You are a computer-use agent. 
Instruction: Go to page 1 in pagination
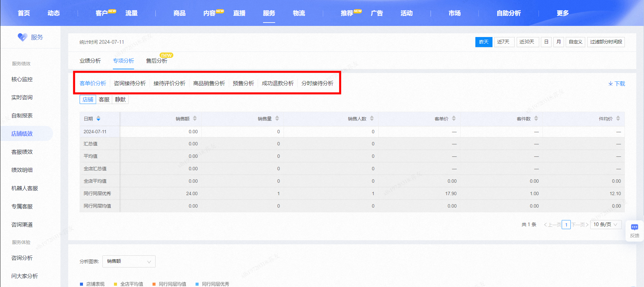566,224
